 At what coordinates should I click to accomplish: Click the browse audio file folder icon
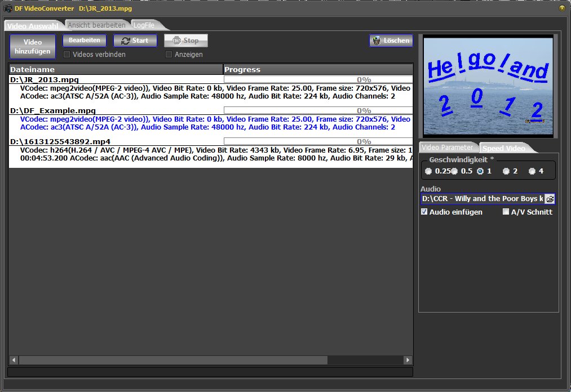tap(550, 199)
